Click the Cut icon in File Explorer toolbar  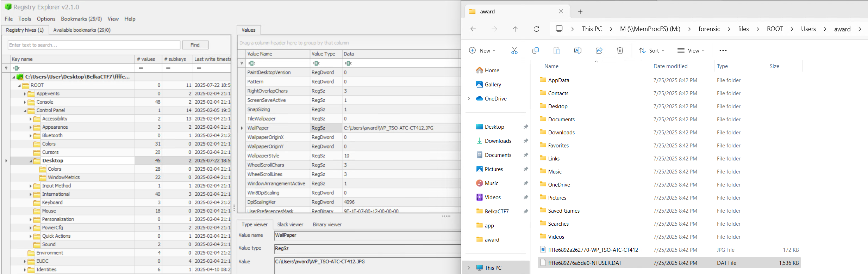[514, 50]
